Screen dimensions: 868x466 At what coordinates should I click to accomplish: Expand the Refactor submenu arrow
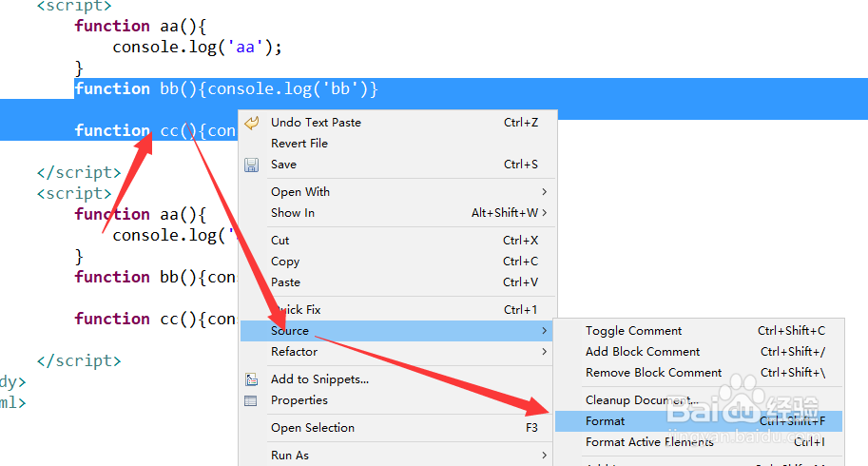544,352
